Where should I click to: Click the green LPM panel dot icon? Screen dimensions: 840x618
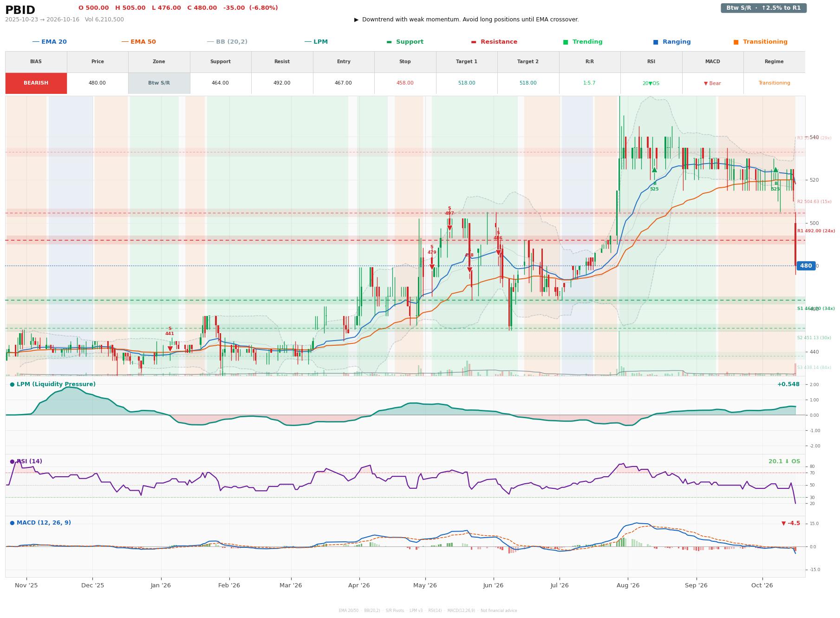point(12,384)
